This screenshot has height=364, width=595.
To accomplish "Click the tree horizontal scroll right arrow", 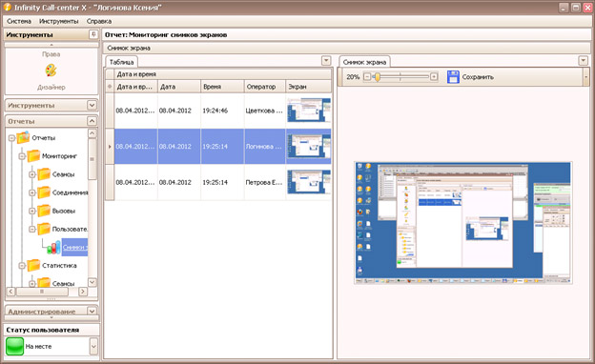I will click(x=82, y=292).
